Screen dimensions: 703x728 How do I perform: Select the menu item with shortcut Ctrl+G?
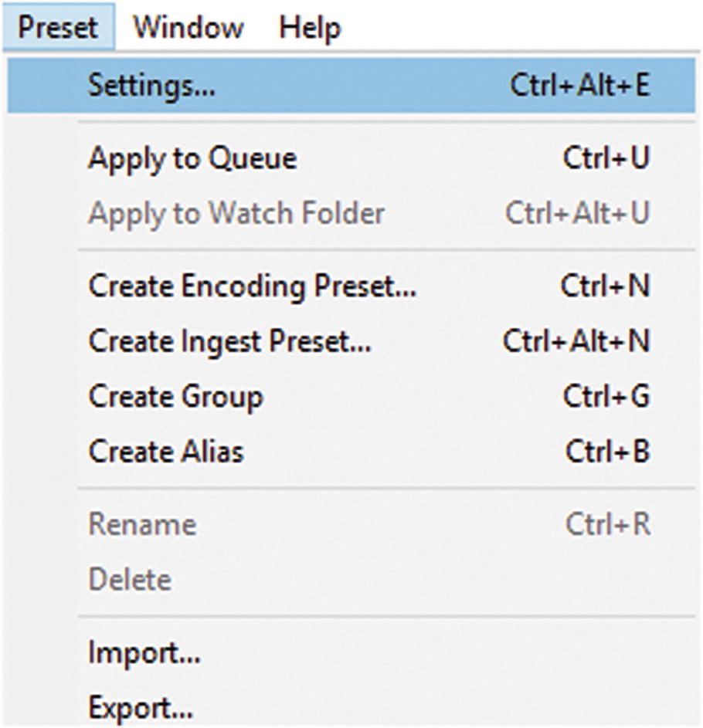[174, 397]
